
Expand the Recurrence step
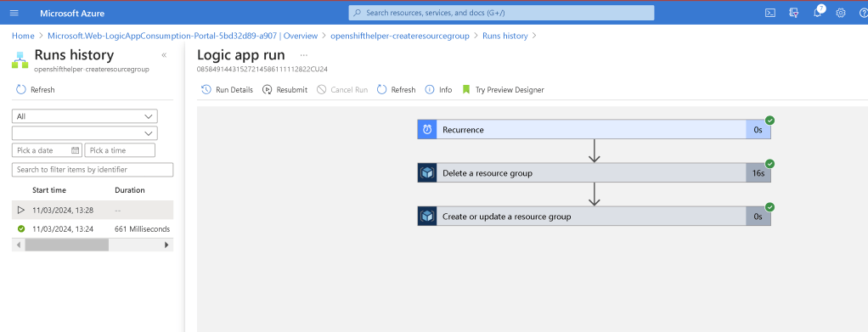coord(594,129)
